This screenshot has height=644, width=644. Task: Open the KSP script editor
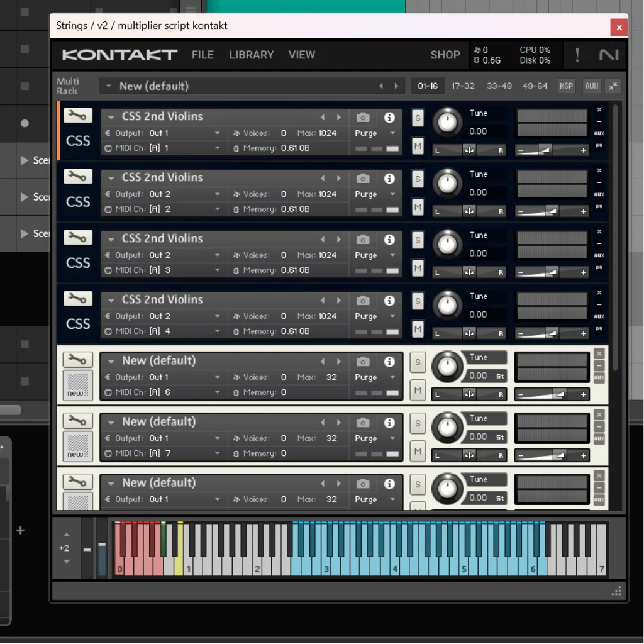coord(566,86)
